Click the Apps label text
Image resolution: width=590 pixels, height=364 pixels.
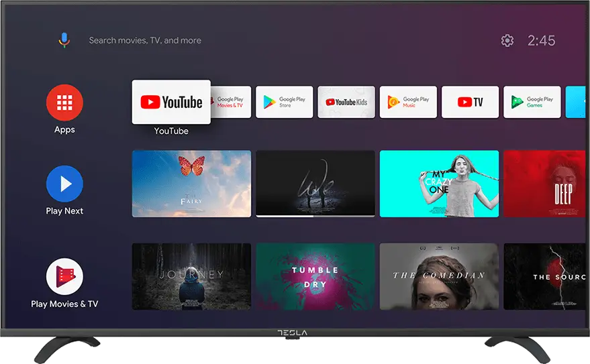[x=64, y=129]
